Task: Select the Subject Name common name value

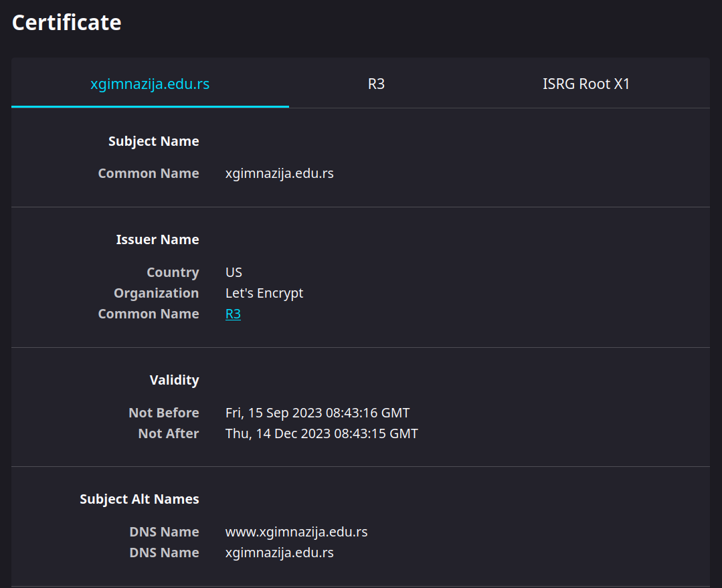Action: [280, 174]
